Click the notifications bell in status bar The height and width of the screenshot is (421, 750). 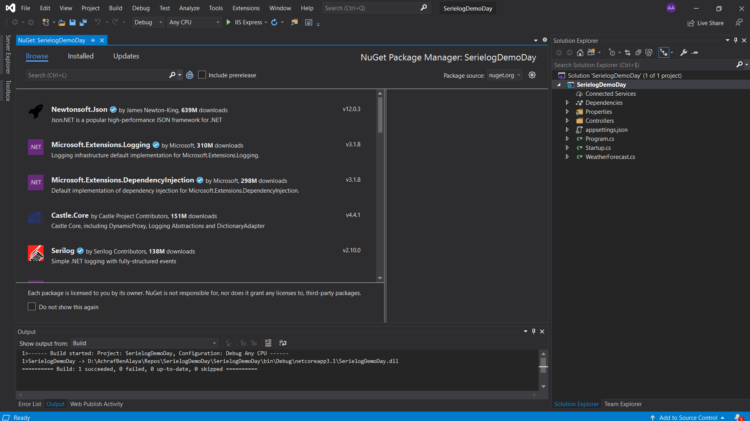(739, 418)
